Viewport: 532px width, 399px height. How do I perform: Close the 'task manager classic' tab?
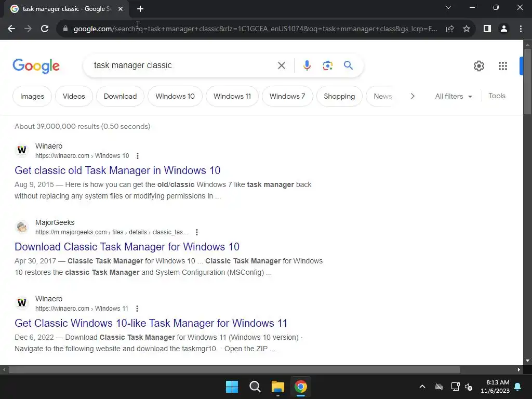(x=121, y=9)
